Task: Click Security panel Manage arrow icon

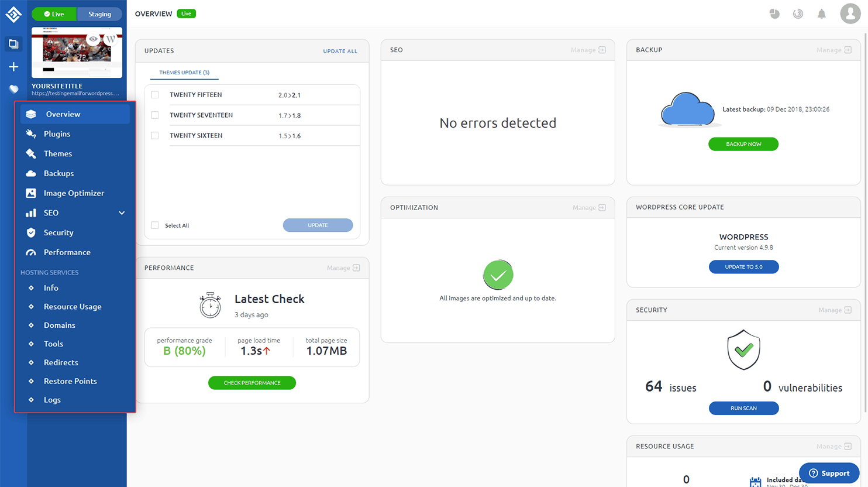Action: (848, 310)
